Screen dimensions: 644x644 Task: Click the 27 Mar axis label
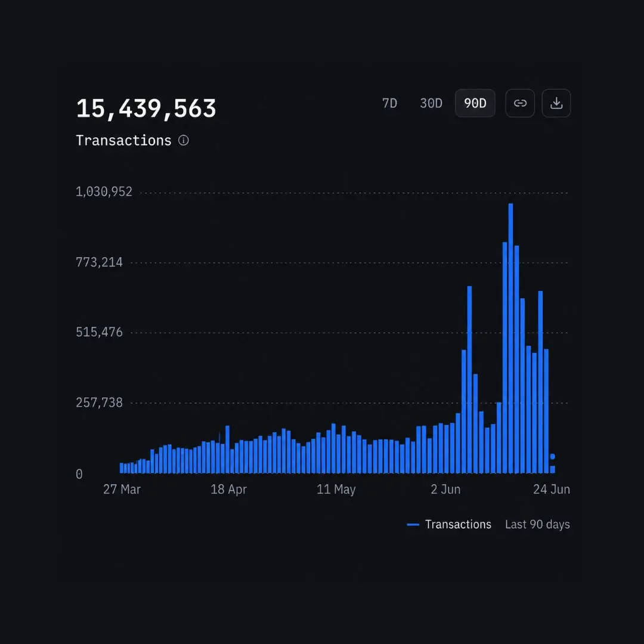(122, 489)
